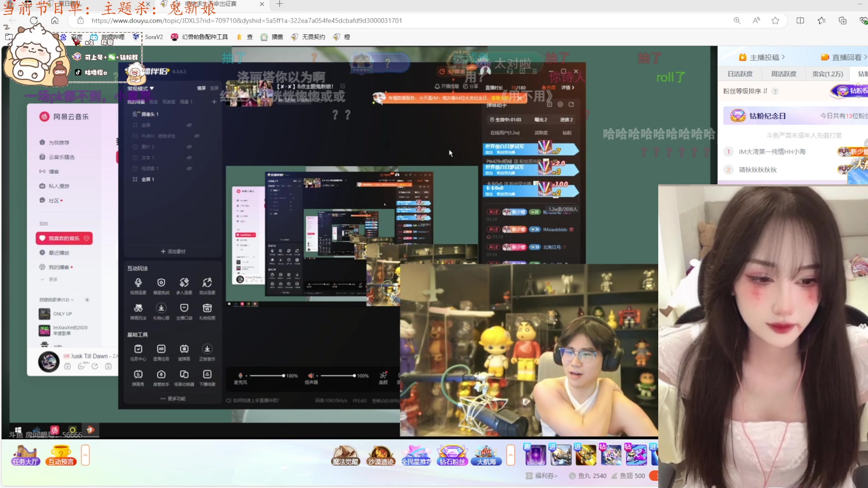The image size is (868, 488).
Task: Open the 互动预言 prediction icon
Action: pos(61,455)
